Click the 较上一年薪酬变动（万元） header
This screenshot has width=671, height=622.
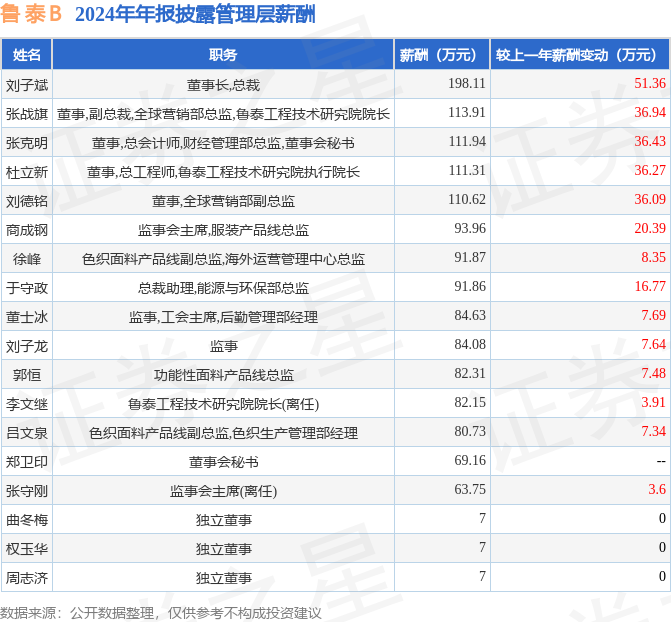[x=580, y=55]
